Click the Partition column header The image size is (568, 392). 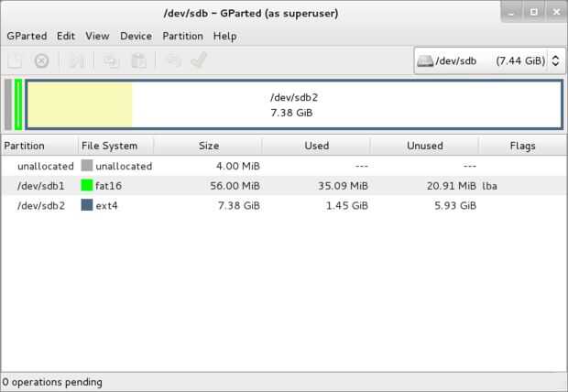[39, 146]
